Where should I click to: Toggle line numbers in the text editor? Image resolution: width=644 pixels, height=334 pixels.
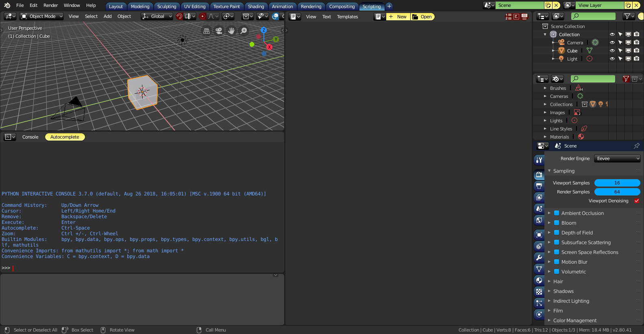click(x=509, y=17)
